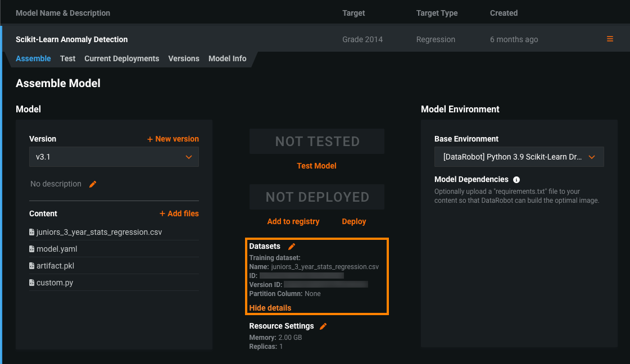
Task: Click the file icon beside custom.py
Action: pos(32,283)
